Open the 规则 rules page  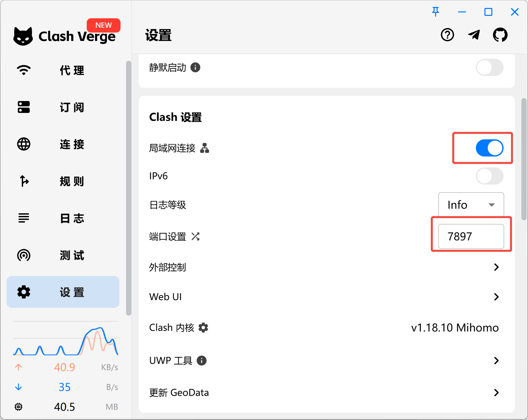pos(63,181)
